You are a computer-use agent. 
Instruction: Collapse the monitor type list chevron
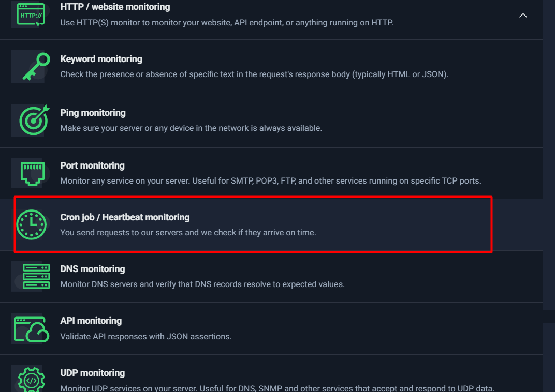point(523,16)
